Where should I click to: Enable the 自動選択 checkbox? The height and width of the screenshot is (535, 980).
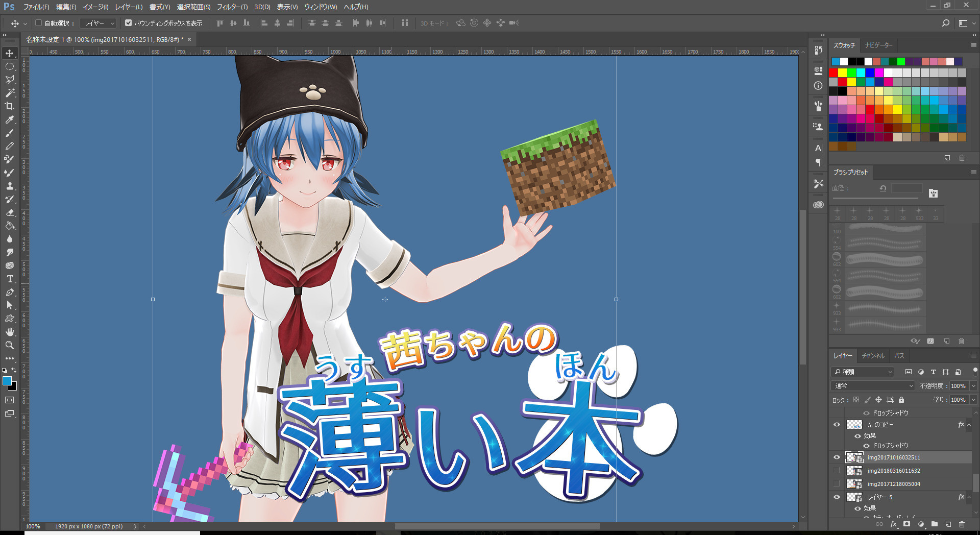(38, 23)
